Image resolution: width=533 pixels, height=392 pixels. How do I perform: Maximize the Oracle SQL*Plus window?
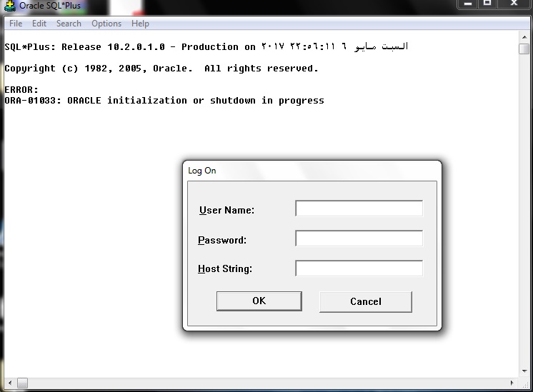pos(489,4)
